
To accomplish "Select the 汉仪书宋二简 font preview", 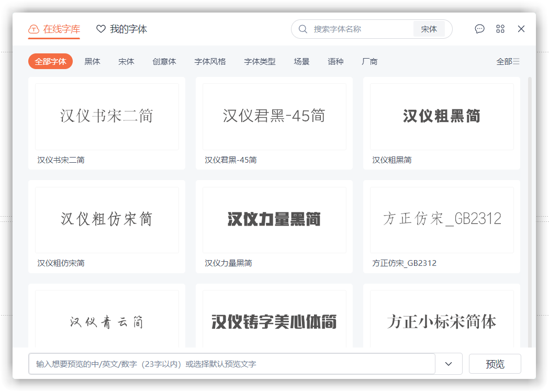I will [x=107, y=117].
